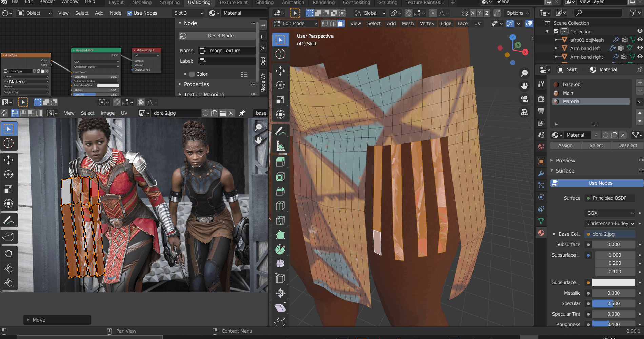Click the Reset Node button
This screenshot has height=339, width=644.
[x=217, y=36]
